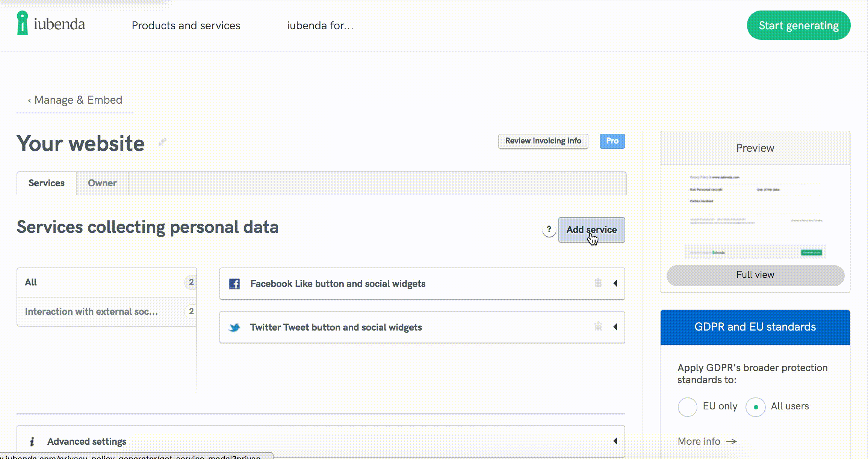Delete the Twitter Tweet button service via trash icon
This screenshot has height=459, width=868.
(x=599, y=327)
